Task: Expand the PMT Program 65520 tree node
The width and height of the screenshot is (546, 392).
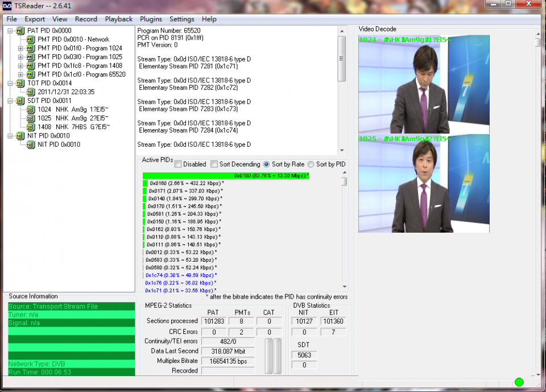Action: point(21,75)
